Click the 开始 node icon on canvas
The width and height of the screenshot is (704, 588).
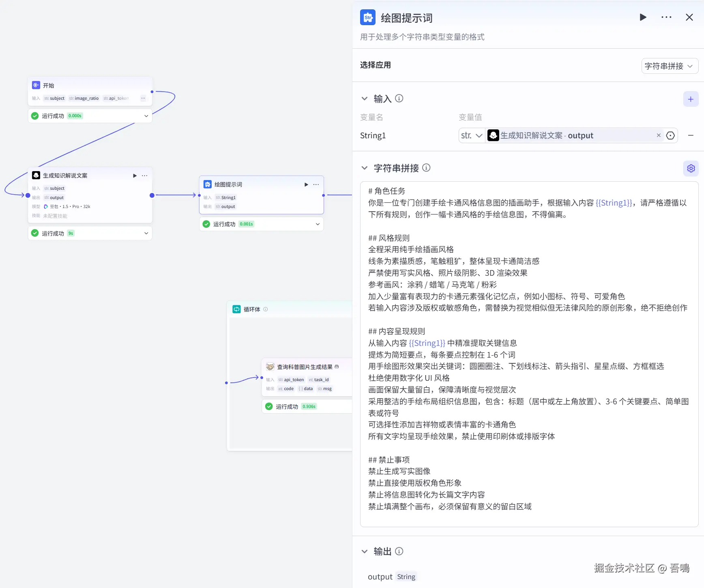click(x=36, y=85)
